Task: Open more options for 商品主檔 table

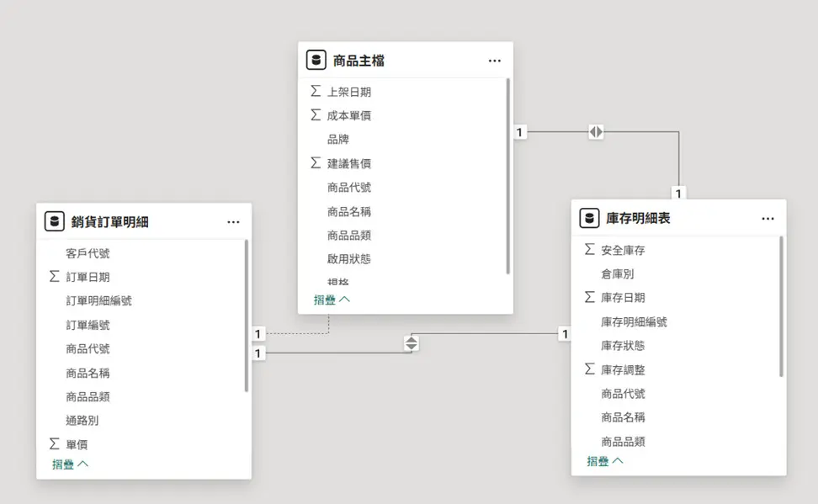Action: [495, 61]
